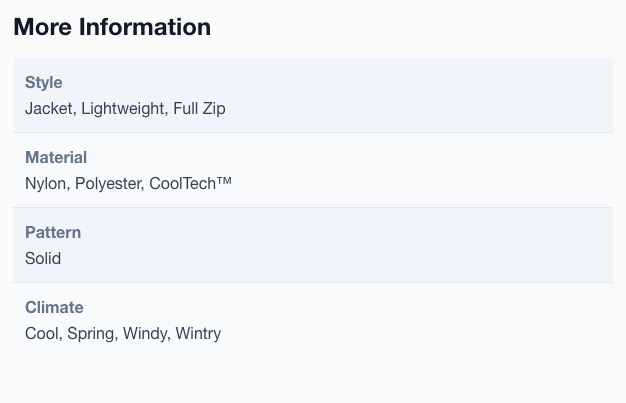Click blank space of the Material row
Image resolution: width=626 pixels, height=403 pixels.
coord(419,170)
